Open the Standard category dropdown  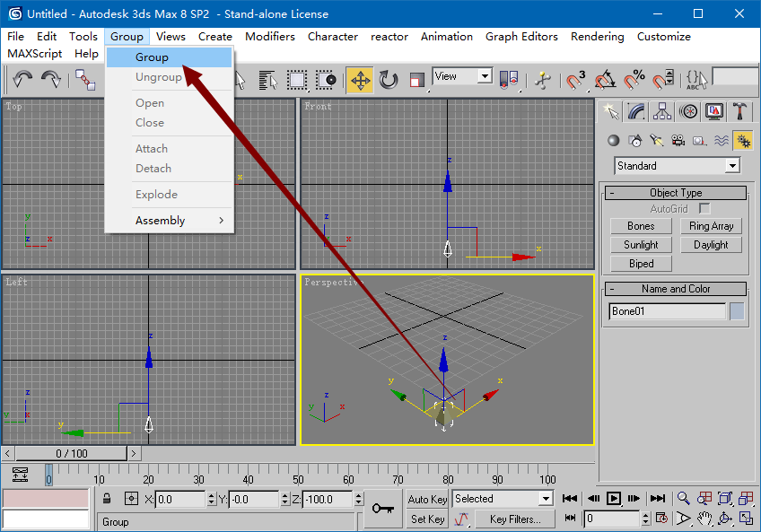[732, 166]
